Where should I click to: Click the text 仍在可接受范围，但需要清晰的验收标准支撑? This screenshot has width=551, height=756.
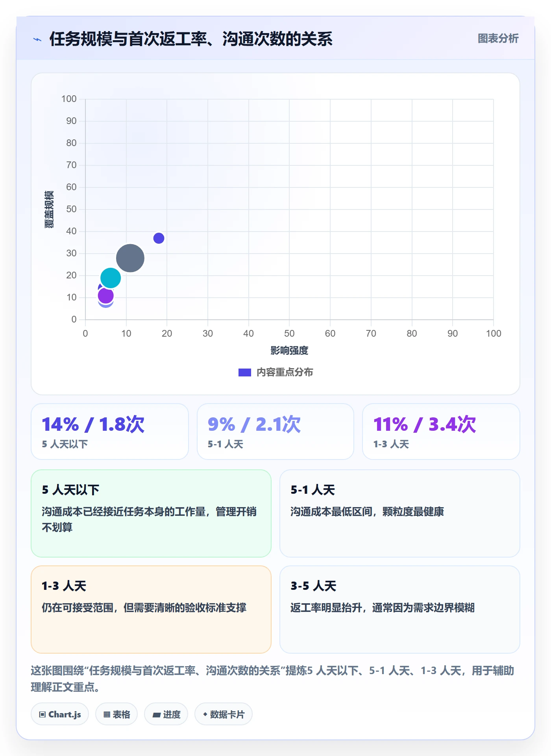tap(144, 608)
